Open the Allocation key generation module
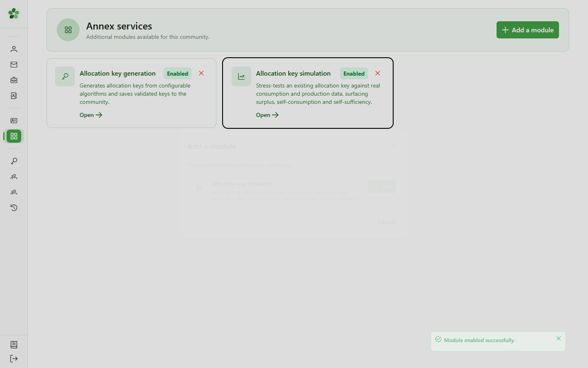Viewport: 588px width, 368px height. click(91, 115)
